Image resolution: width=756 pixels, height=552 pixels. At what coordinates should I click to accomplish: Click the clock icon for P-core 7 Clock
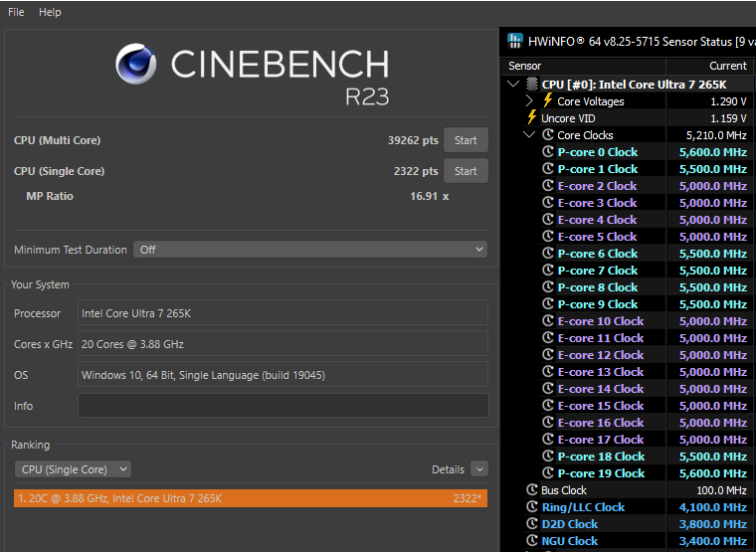[547, 270]
